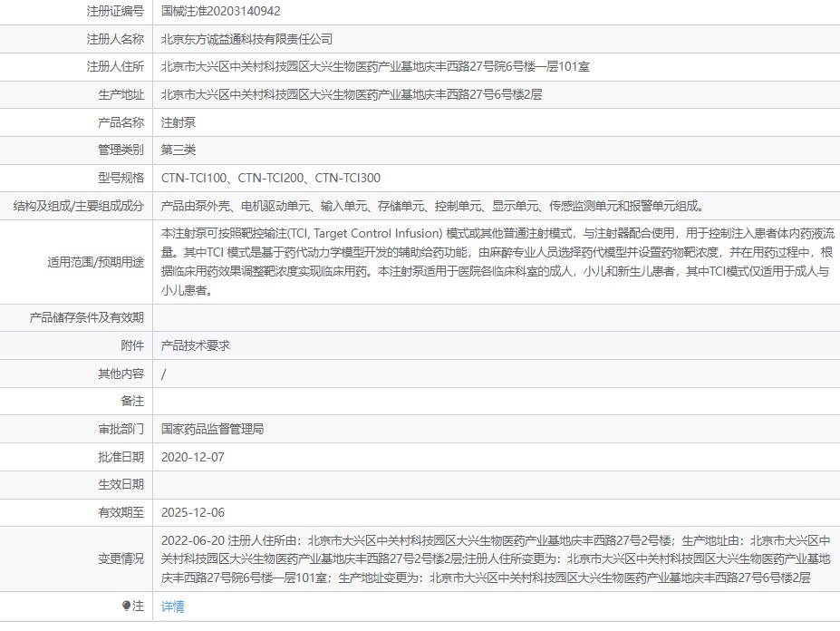Click the lightbulb icon beside 注
Screen dimensions: 840x631
(127, 606)
